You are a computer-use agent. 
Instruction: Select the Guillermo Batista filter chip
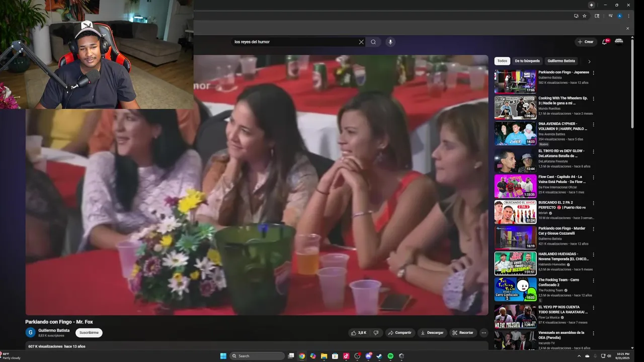561,61
